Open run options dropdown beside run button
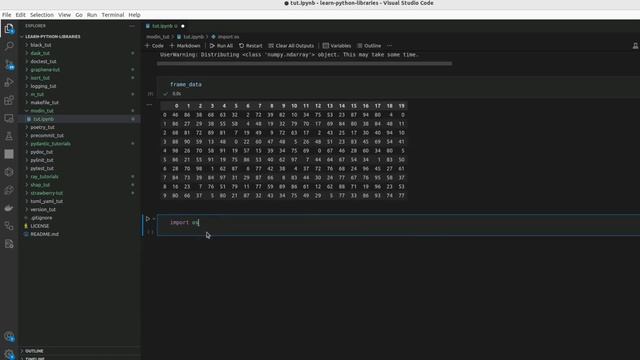 154,219
